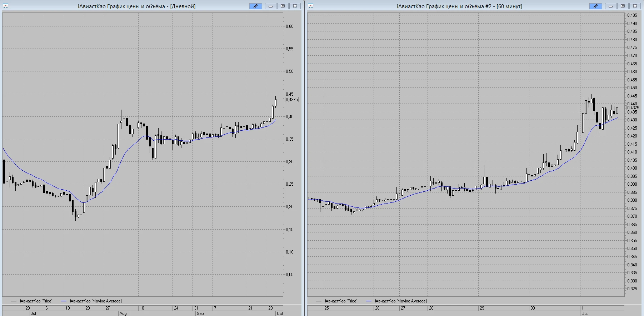Click the Sep month label on the time axis
This screenshot has width=644, height=316.
point(200,314)
